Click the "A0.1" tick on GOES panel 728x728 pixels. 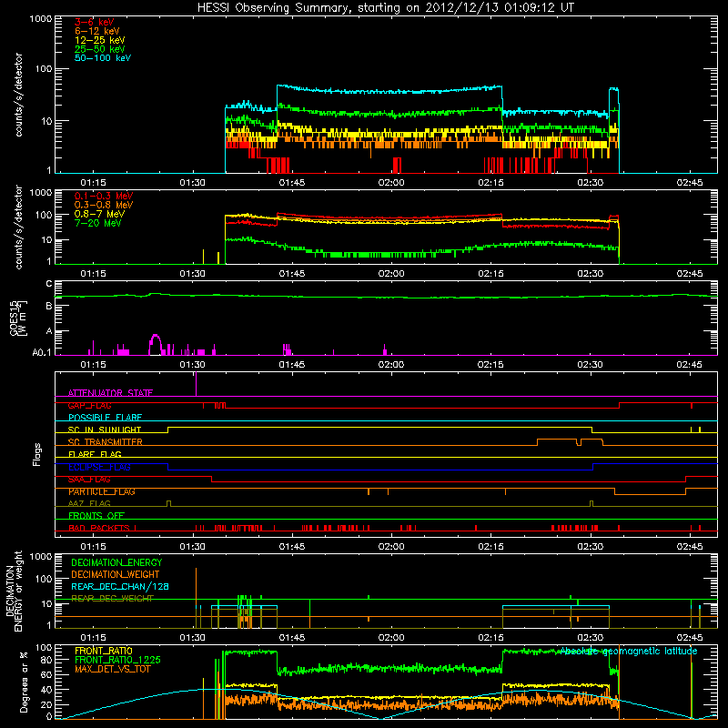tap(42, 352)
